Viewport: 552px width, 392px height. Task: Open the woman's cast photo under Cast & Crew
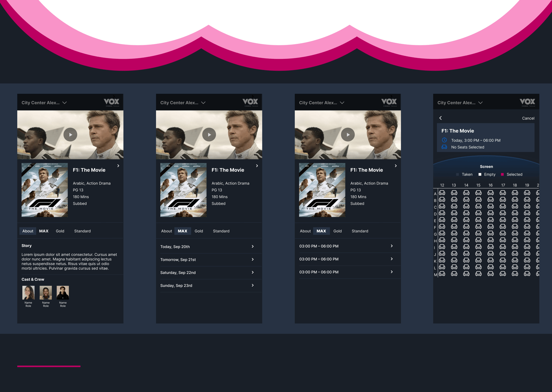click(x=28, y=293)
